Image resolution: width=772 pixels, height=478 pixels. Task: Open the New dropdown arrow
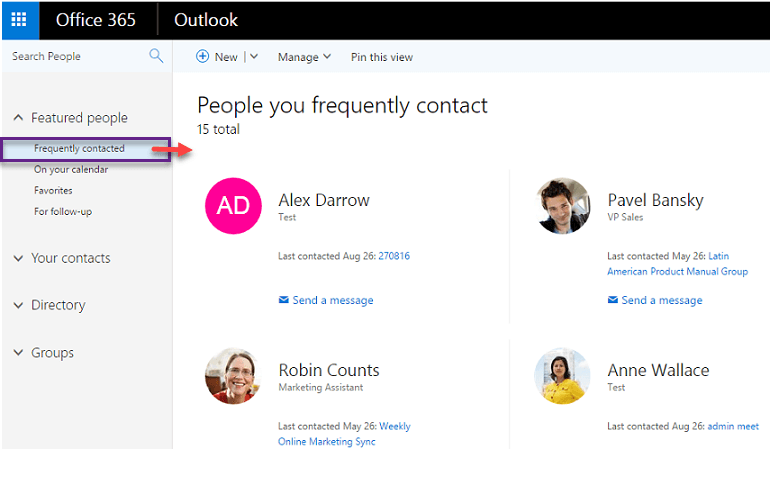[254, 57]
